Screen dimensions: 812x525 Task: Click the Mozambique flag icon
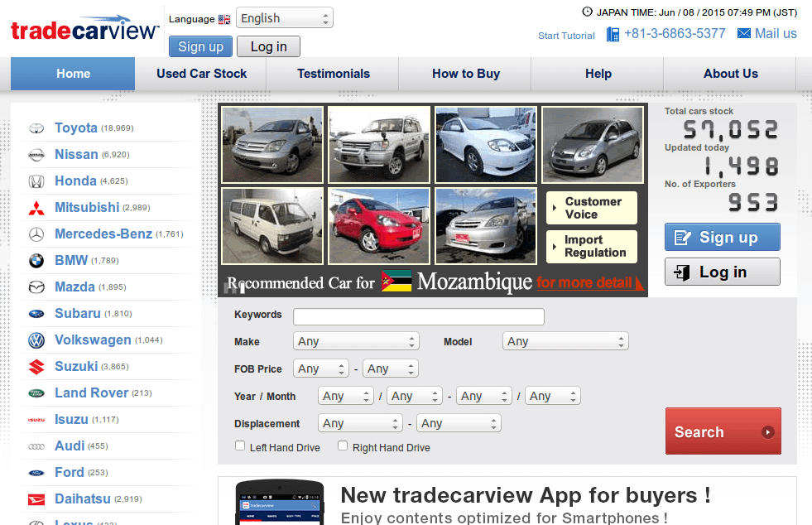pos(396,282)
